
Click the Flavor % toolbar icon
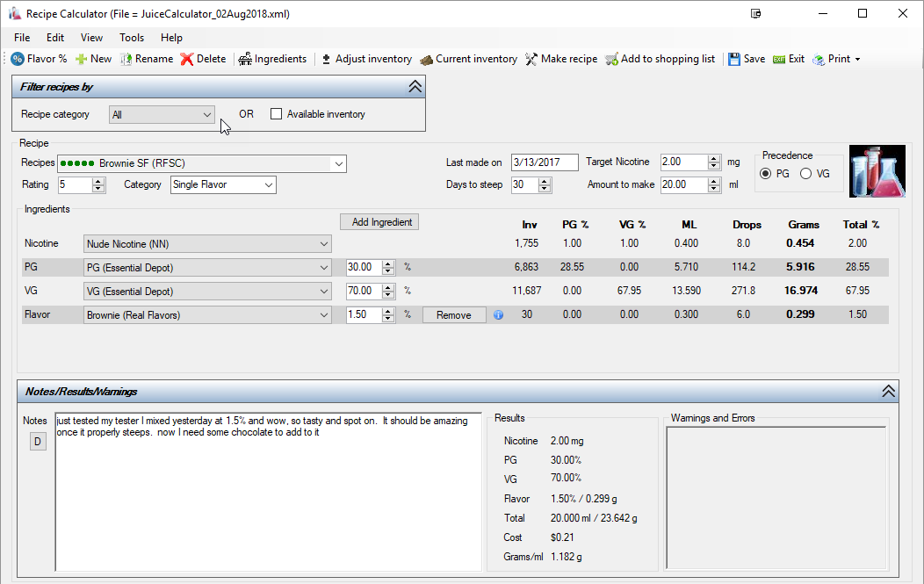coord(18,59)
